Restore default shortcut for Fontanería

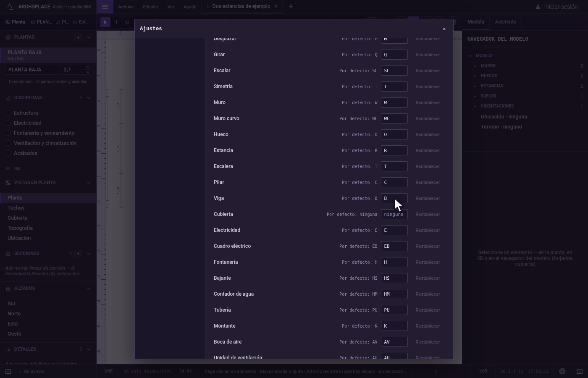click(x=428, y=262)
